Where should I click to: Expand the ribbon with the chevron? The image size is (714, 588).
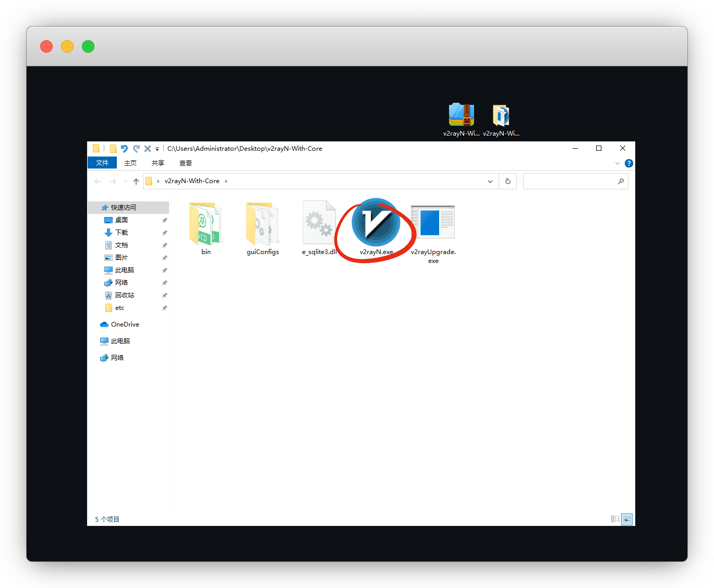point(618,163)
